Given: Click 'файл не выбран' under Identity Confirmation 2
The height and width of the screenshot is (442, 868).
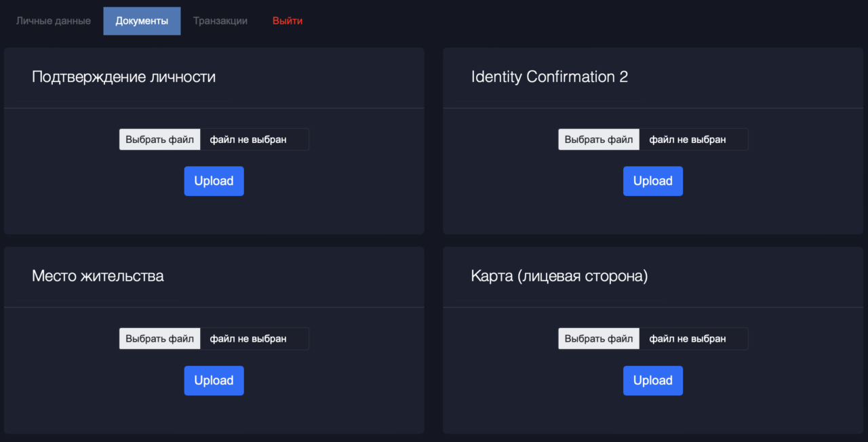Looking at the screenshot, I should 688,140.
